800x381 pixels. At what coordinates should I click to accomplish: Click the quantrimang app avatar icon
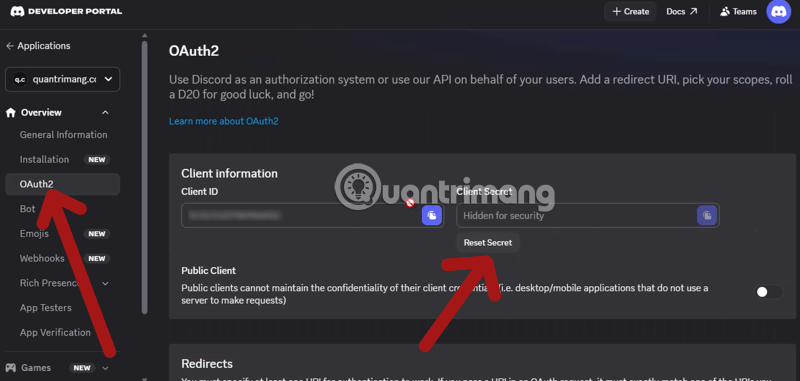point(20,80)
